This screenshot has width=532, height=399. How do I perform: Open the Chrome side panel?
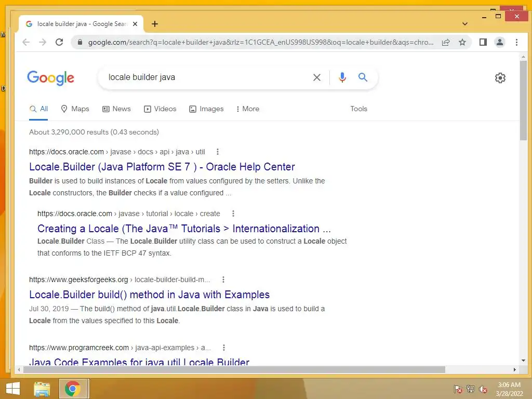coord(483,42)
